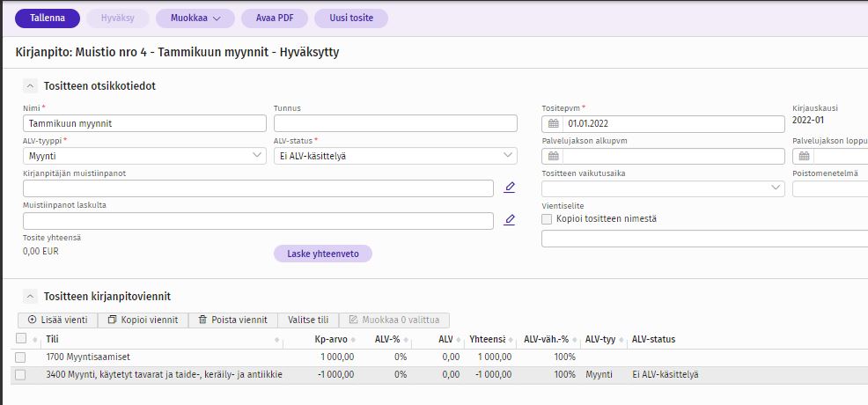The width and height of the screenshot is (868, 405).
Task: Open calendar for Palvelujakson alkupvm
Action: [x=553, y=157]
